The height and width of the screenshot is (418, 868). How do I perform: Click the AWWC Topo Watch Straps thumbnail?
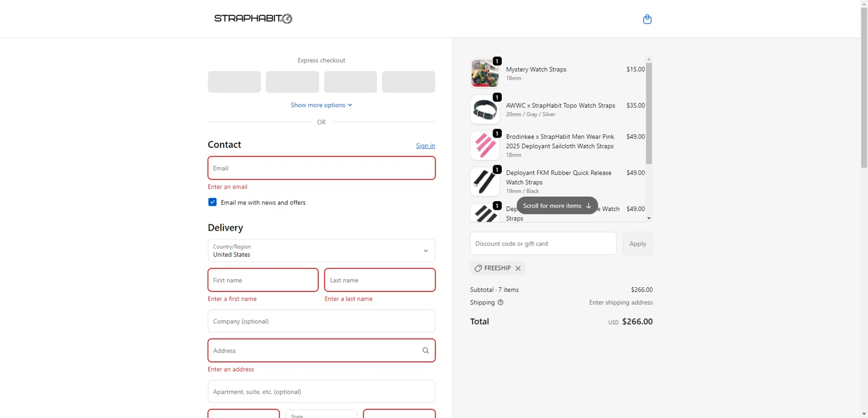[x=485, y=109]
